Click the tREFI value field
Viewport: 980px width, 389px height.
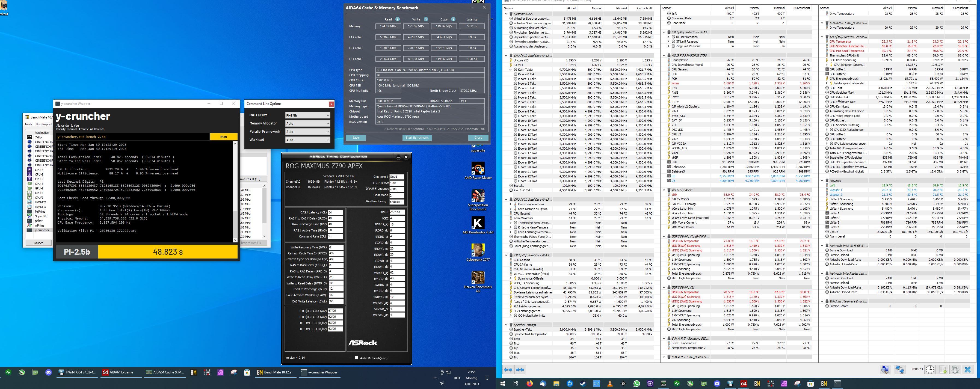pyautogui.click(x=397, y=212)
